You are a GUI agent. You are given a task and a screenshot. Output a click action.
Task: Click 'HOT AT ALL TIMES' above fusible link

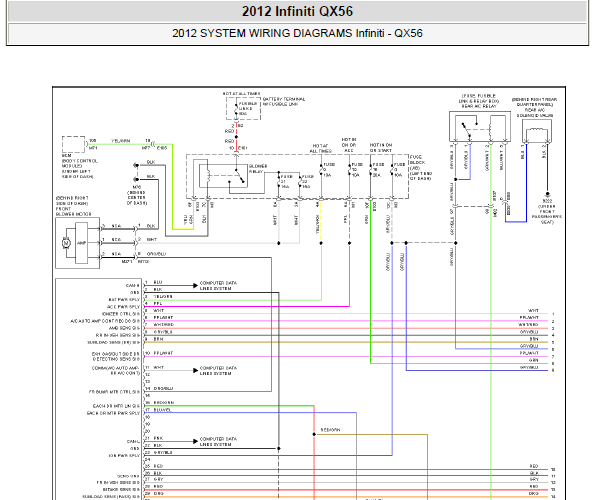pos(241,93)
